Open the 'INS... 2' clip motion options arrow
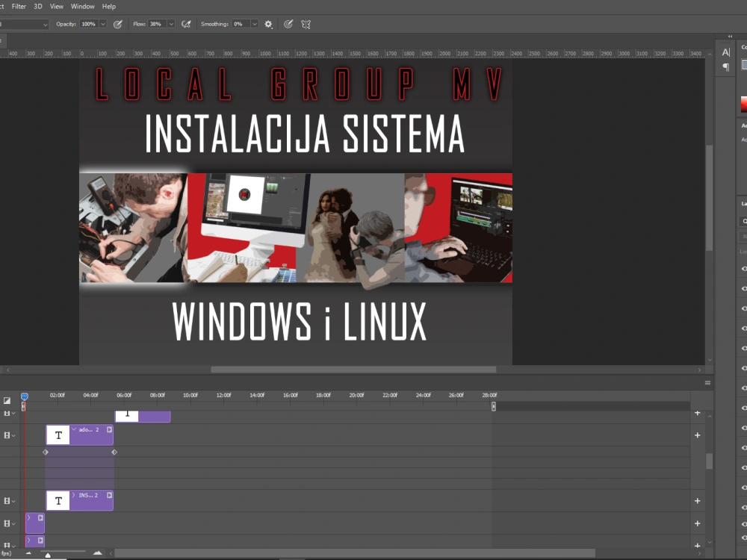The width and height of the screenshot is (747, 560). click(x=109, y=495)
